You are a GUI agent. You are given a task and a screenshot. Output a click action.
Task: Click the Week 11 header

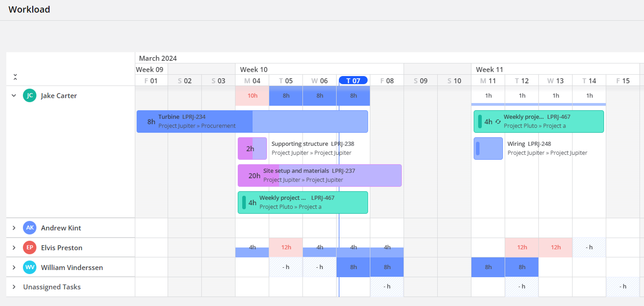point(489,69)
